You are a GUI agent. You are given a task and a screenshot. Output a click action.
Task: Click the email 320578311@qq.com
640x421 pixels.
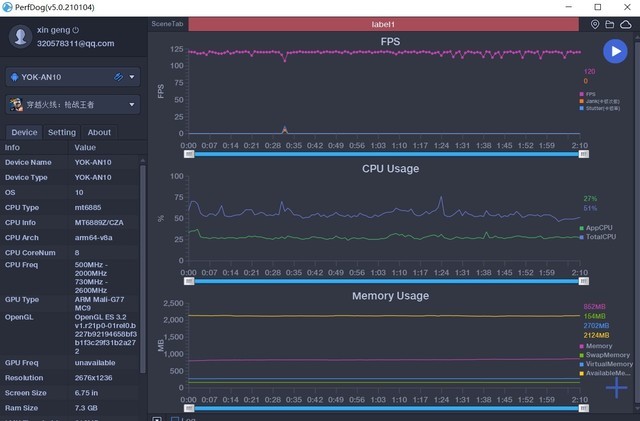click(x=76, y=43)
